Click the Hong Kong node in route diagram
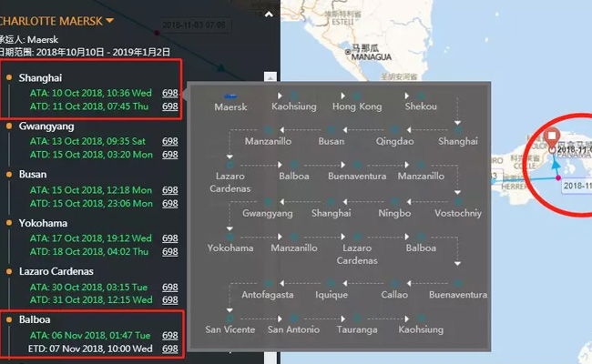Viewport: 592px width, 364px height. click(x=357, y=96)
